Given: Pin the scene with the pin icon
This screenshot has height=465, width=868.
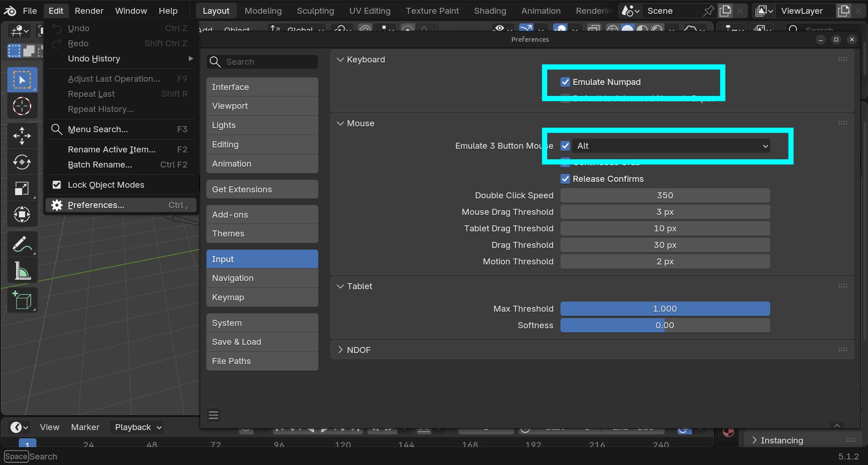Looking at the screenshot, I should click(709, 11).
